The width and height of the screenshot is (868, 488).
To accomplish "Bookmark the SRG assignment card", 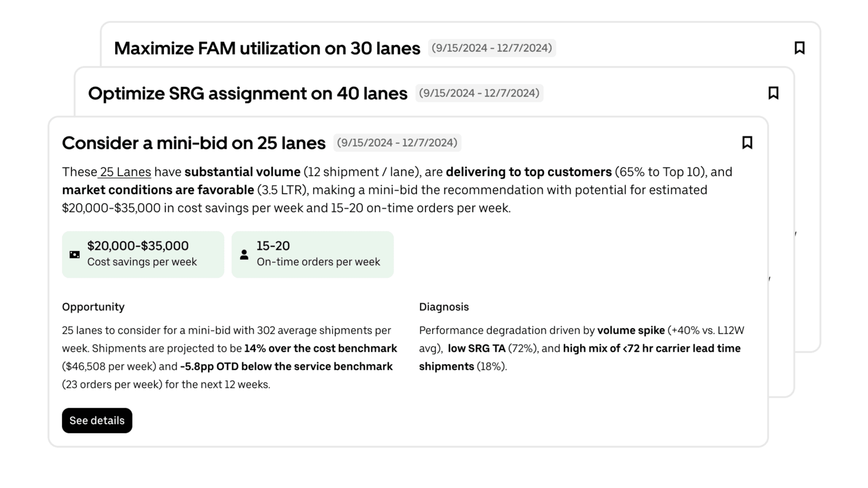I will [x=773, y=93].
